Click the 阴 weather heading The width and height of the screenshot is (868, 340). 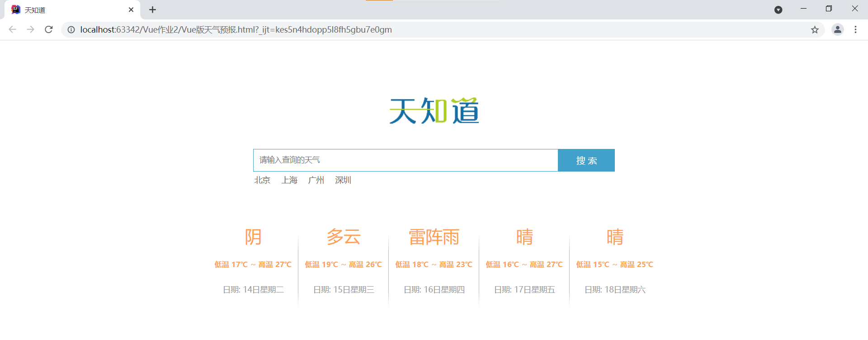point(253,237)
